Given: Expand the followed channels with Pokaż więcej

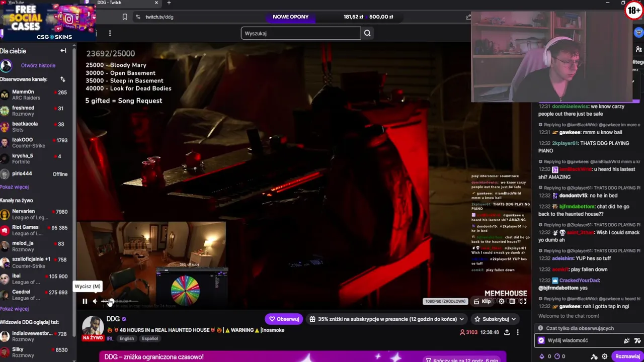Looking at the screenshot, I should click(15, 187).
